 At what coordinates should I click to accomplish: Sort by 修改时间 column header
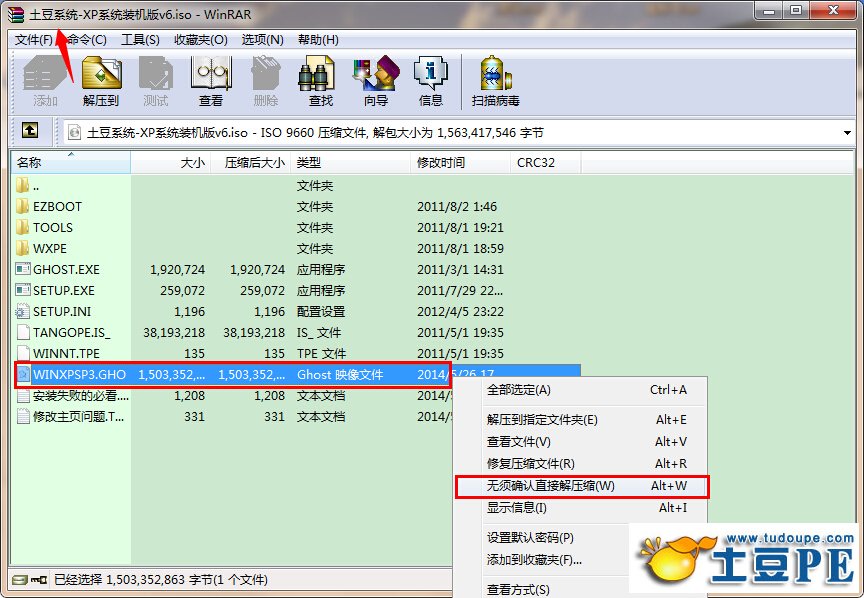460,163
